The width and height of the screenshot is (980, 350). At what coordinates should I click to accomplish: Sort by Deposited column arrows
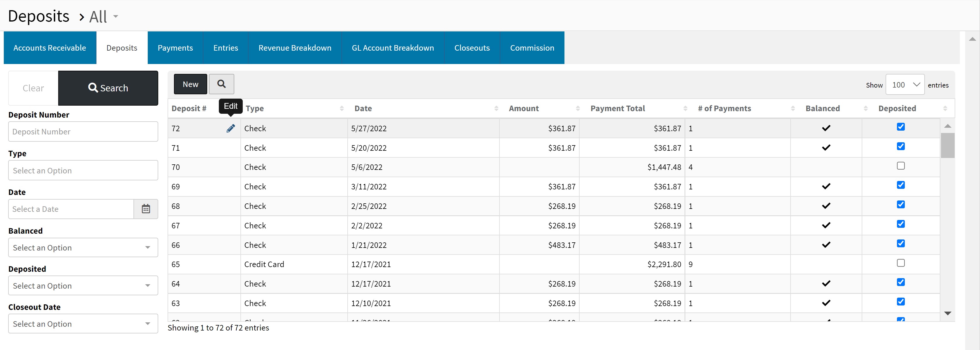point(945,109)
